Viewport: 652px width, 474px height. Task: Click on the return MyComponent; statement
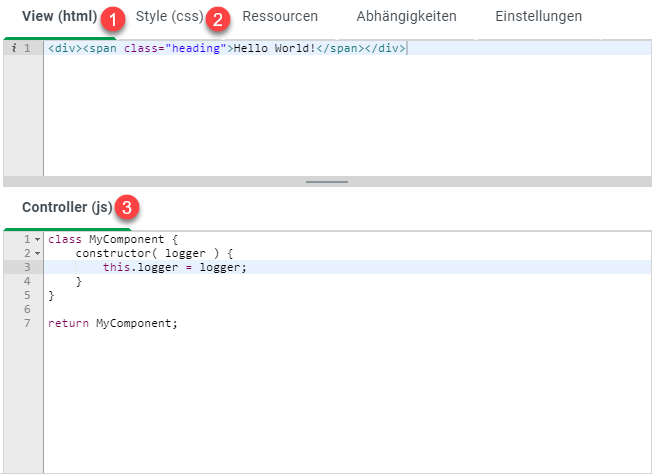pyautogui.click(x=111, y=324)
